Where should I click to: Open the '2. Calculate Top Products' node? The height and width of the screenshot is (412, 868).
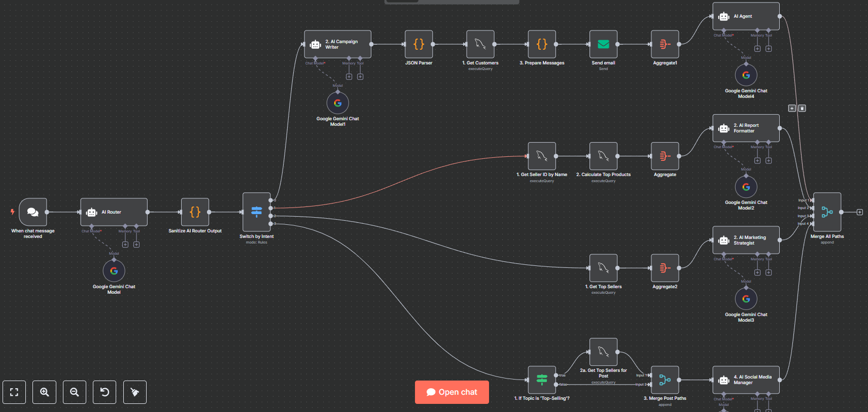click(604, 156)
